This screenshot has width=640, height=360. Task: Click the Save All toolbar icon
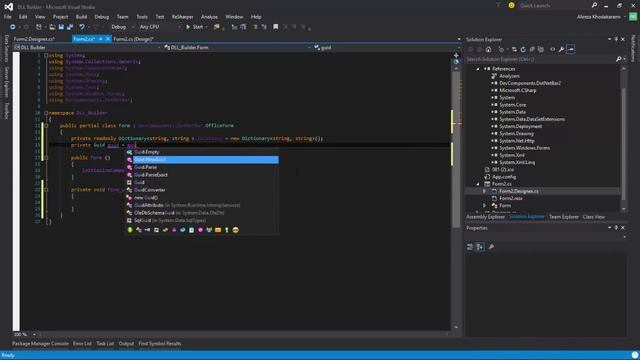coord(70,27)
